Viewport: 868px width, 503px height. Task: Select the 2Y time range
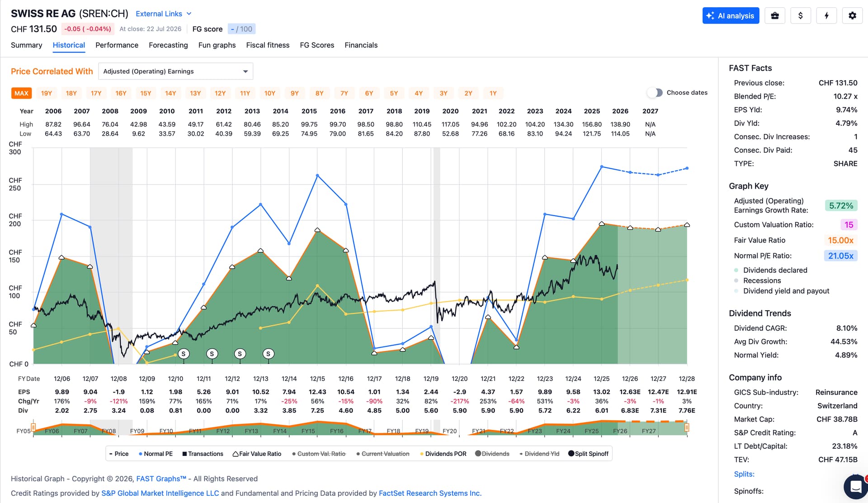coord(468,93)
